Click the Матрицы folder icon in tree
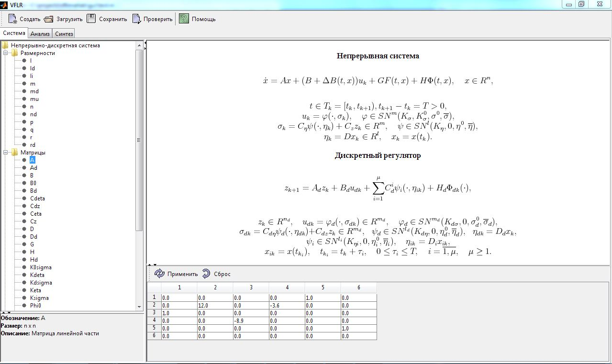Screen dimensions: 612x364 click(14, 153)
